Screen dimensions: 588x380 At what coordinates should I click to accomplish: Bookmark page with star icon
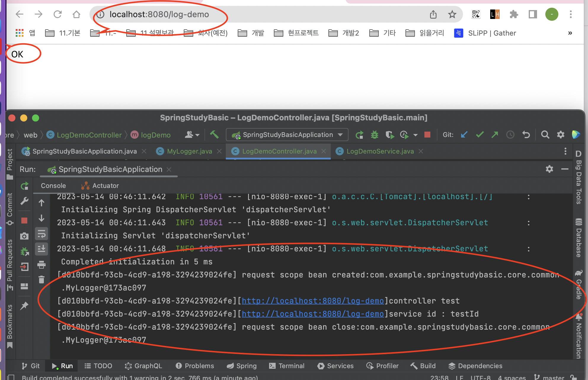(x=452, y=14)
